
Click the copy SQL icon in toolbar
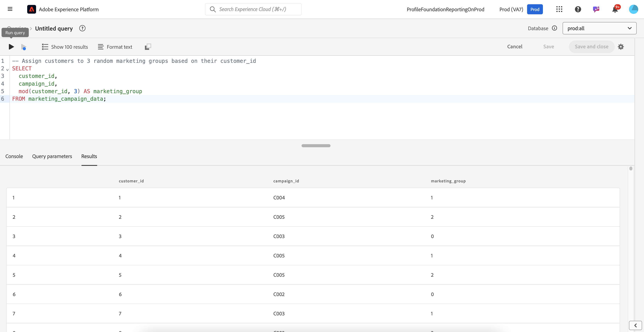(x=148, y=47)
